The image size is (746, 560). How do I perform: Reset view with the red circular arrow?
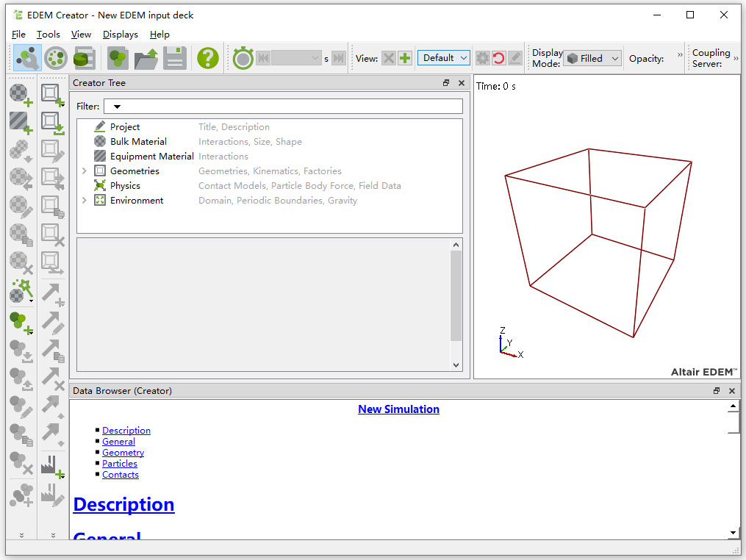(498, 58)
